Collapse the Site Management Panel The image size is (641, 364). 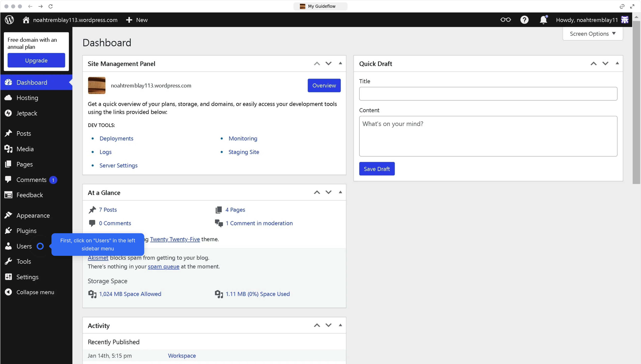(x=340, y=63)
